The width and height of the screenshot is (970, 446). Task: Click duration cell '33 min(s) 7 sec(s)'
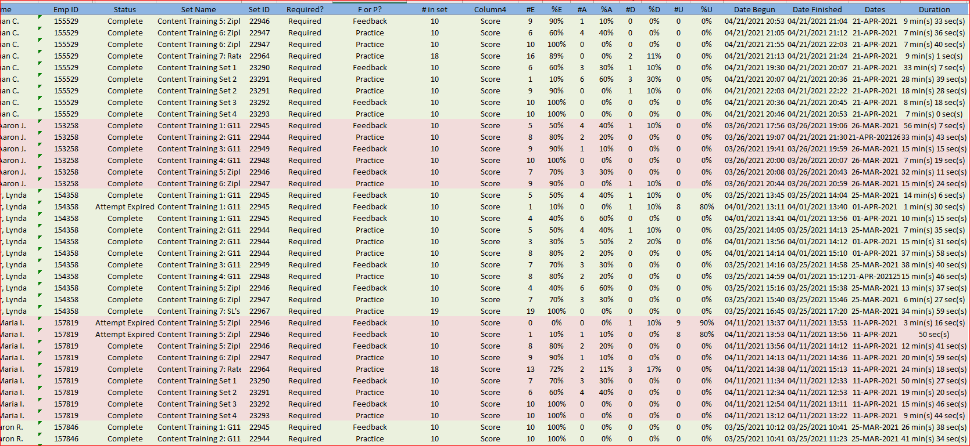pos(934,67)
